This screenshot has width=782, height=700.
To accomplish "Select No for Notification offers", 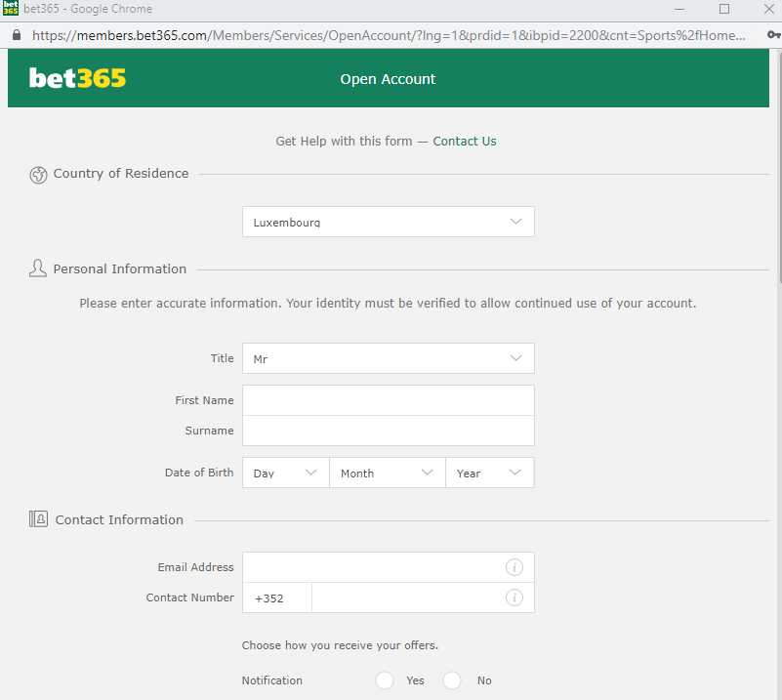I will pos(452,680).
